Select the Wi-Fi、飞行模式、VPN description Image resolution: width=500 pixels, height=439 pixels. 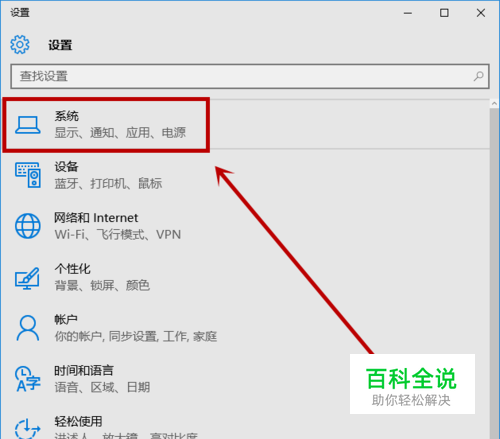[x=118, y=235]
